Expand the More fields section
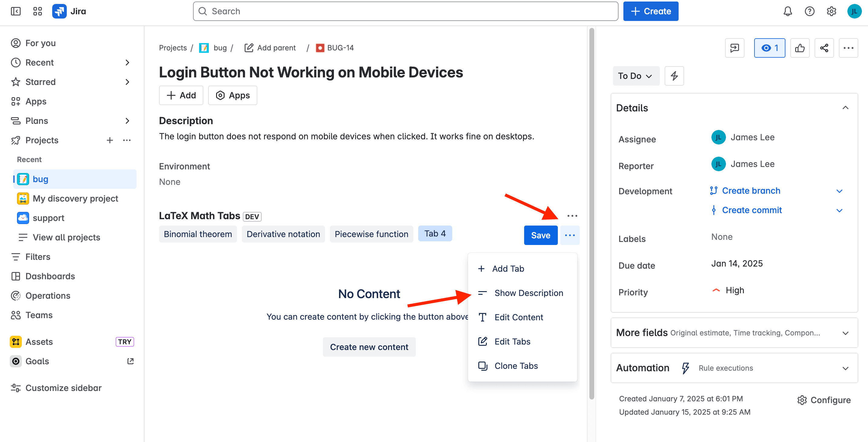868x442 pixels. 734,333
